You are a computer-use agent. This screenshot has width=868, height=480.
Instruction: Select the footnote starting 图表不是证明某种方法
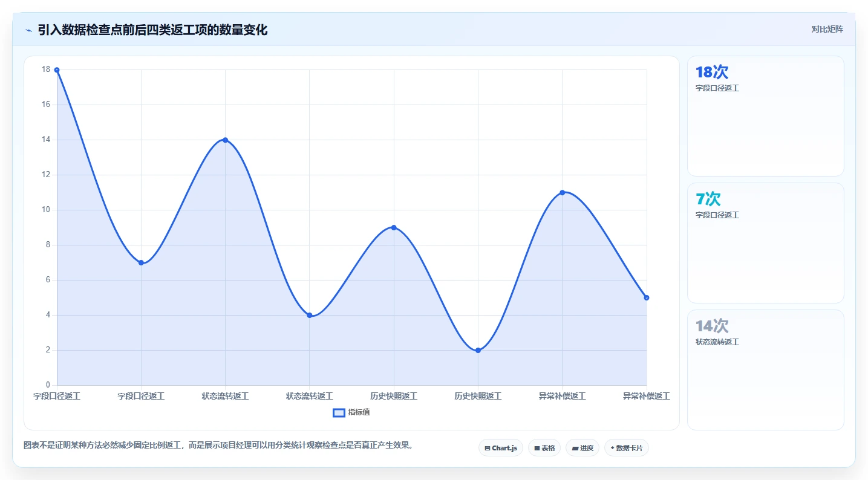tap(219, 446)
